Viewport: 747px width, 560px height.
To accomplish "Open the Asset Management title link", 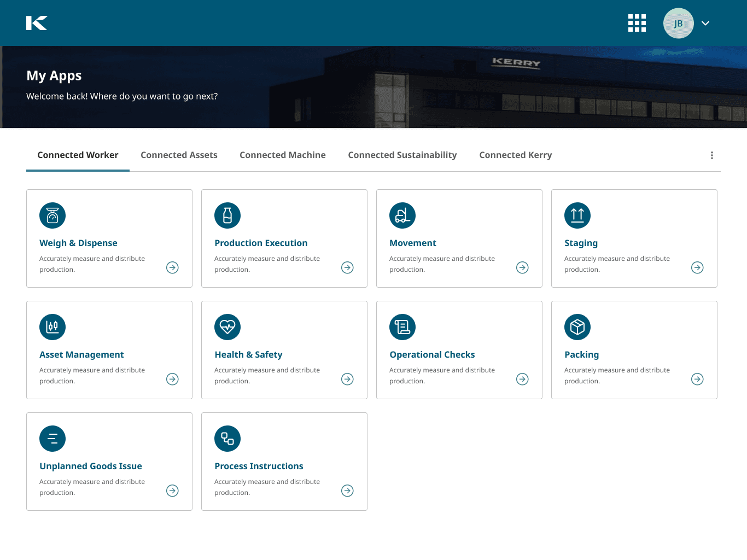I will [81, 355].
